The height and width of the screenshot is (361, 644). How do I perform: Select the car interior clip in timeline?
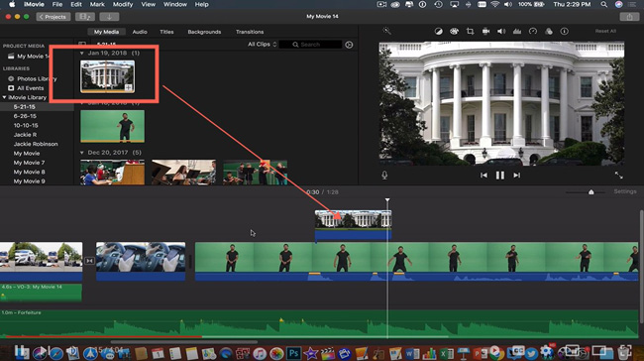[141, 262]
